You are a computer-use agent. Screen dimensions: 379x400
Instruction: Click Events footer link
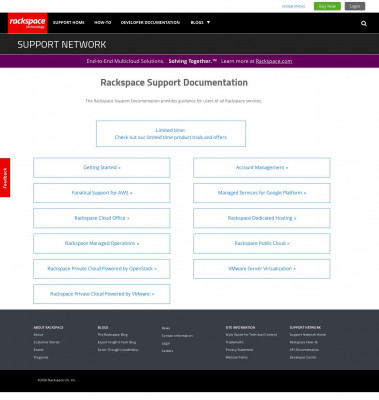[x=39, y=350]
